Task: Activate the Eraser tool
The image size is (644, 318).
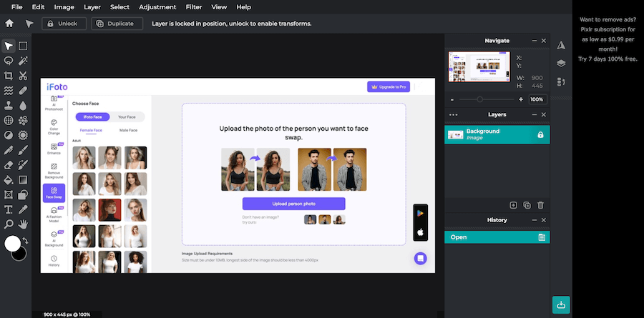Action: (x=8, y=165)
